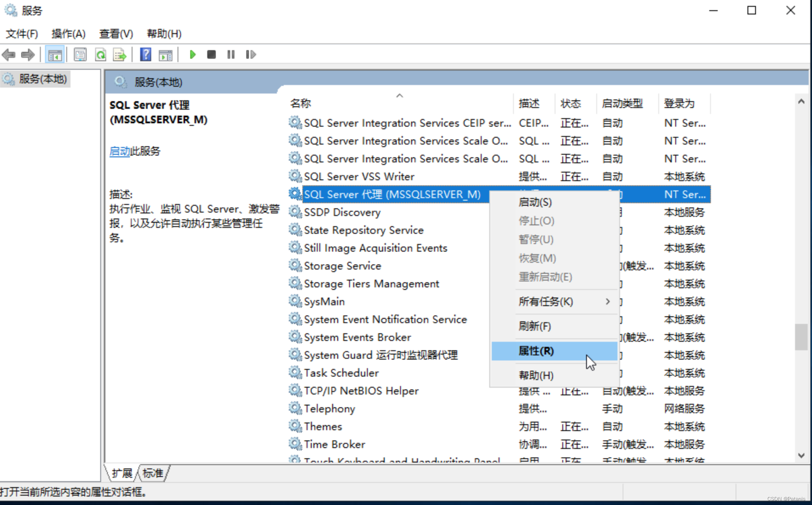This screenshot has height=505, width=812.
Task: Open the 查看(V) menu
Action: (x=116, y=34)
